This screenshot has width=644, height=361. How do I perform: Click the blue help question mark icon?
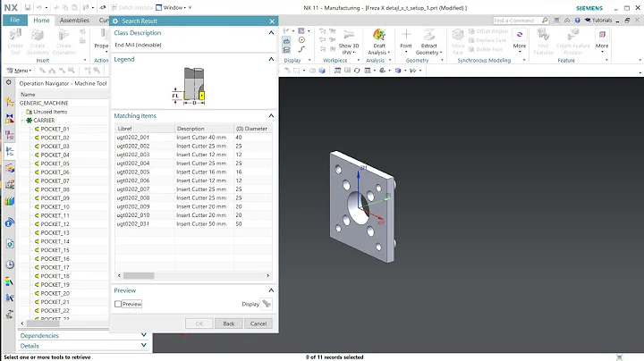pos(578,20)
